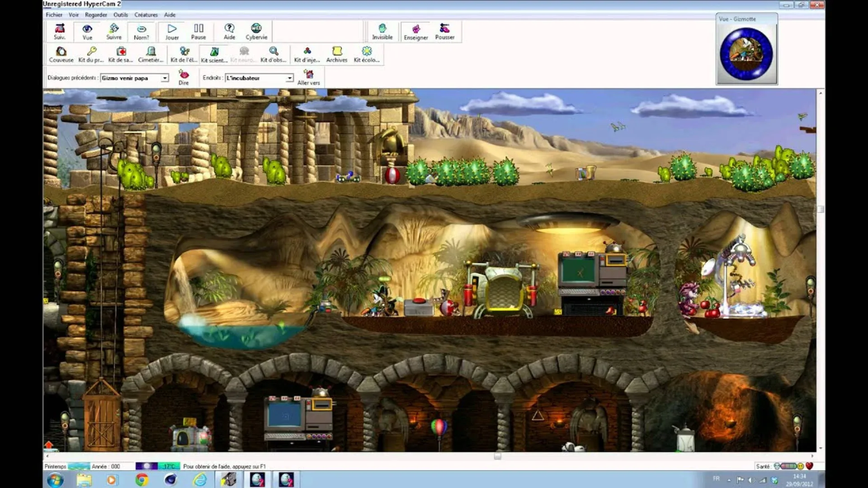This screenshot has width=868, height=488.
Task: Open the Cimetière graveyard kit
Action: [x=151, y=54]
